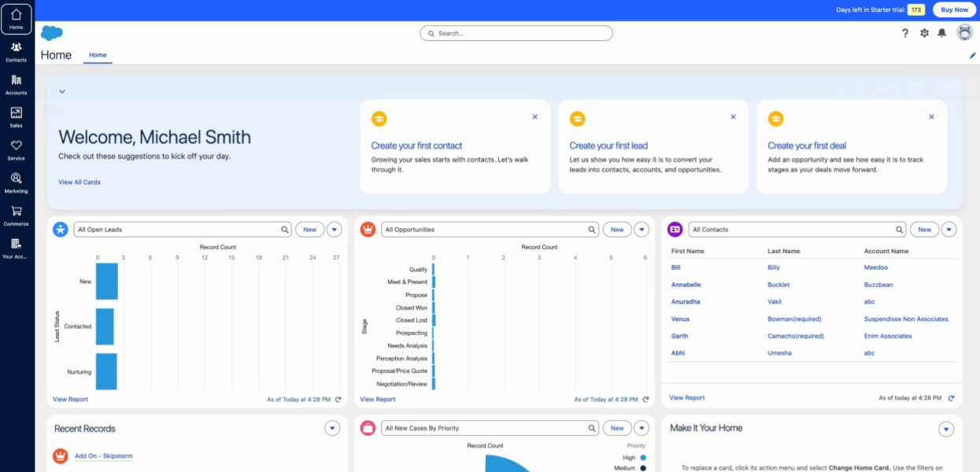980x472 pixels.
Task: Click the All Opportunities filter field
Action: [490, 230]
